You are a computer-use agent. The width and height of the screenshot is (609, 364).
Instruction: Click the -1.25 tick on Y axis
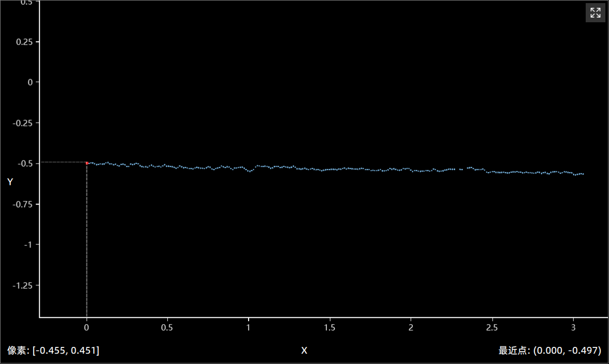coord(23,285)
